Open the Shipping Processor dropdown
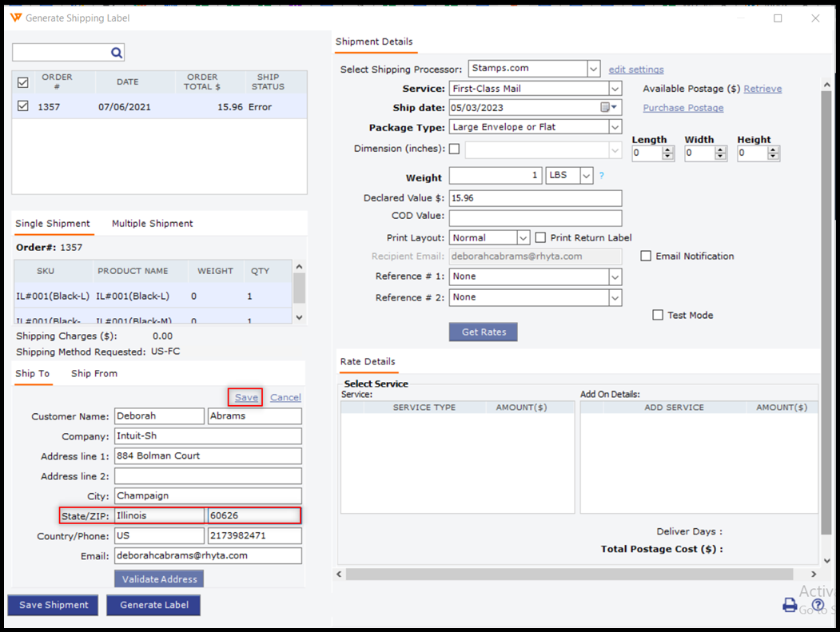This screenshot has width=840, height=632. point(593,70)
